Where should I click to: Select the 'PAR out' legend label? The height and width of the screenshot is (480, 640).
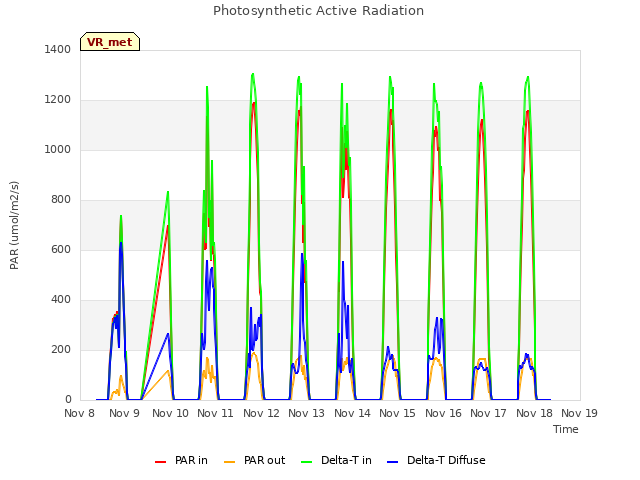264,460
